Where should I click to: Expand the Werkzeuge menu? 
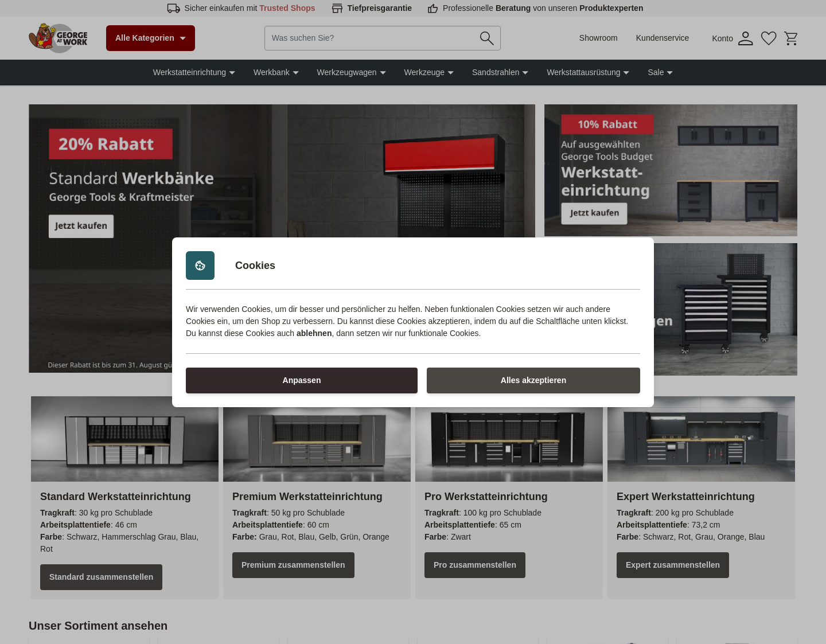point(428,72)
